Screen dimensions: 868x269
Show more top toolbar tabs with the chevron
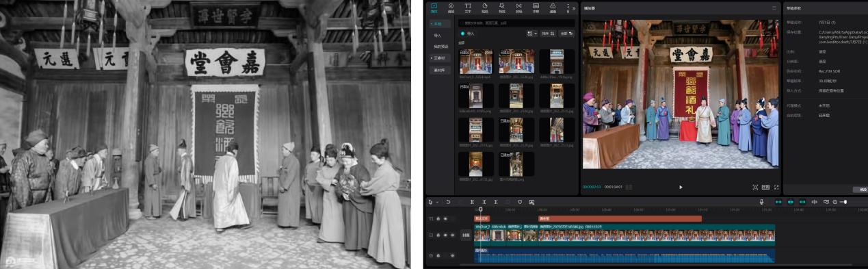point(574,8)
